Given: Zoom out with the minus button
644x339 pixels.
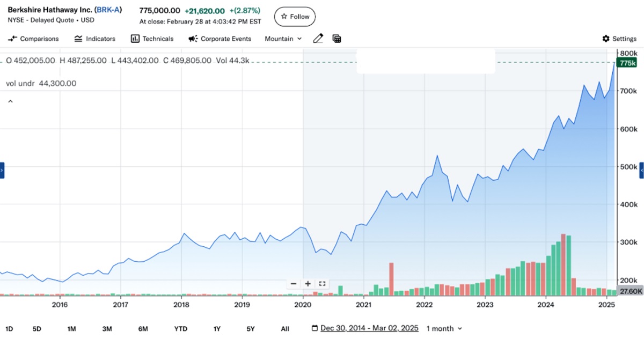Looking at the screenshot, I should click(x=293, y=284).
